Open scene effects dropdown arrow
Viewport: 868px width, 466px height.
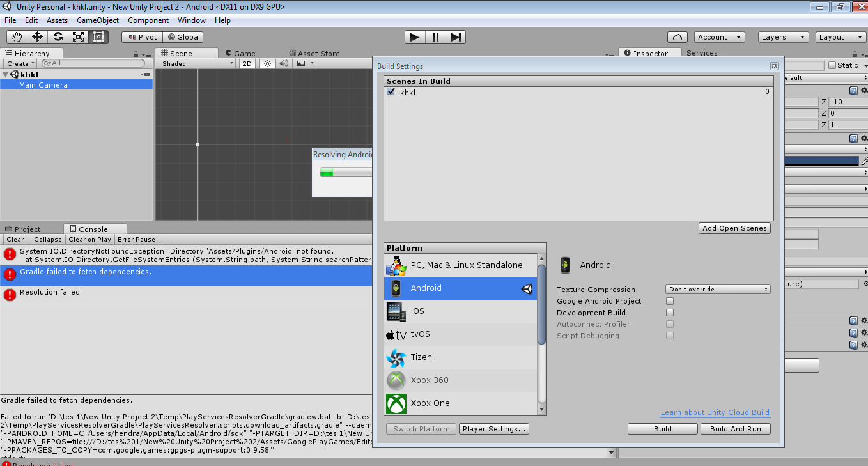pyautogui.click(x=312, y=63)
